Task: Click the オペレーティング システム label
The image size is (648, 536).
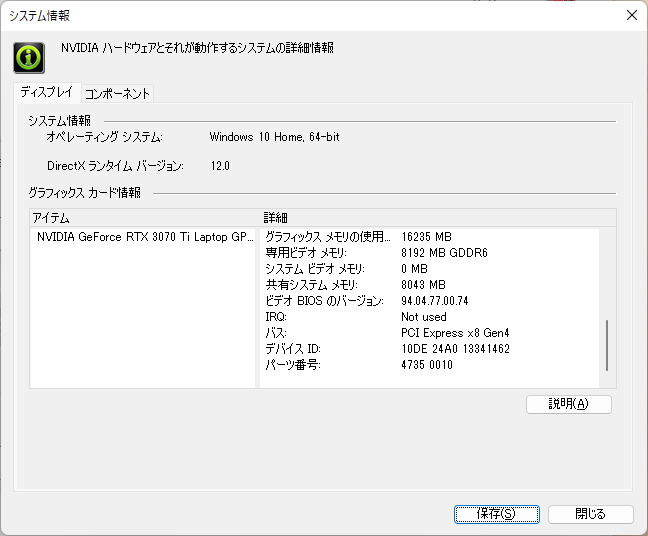Action: pos(105,137)
